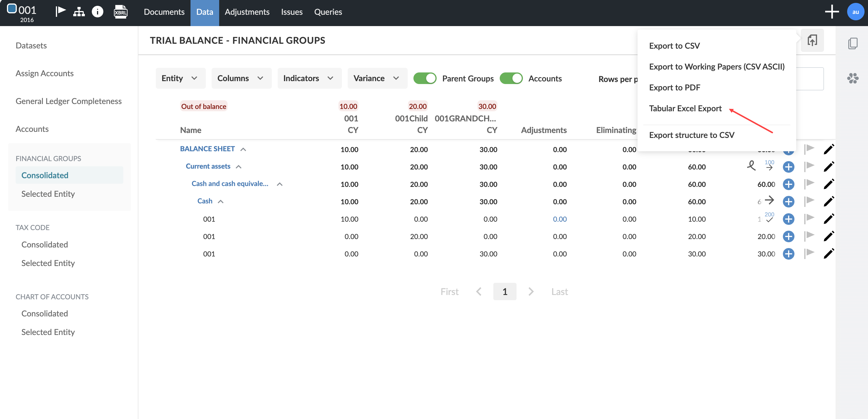This screenshot has width=868, height=419.
Task: Choose Export to Working Papers (CSV ASCII)
Action: (x=717, y=67)
